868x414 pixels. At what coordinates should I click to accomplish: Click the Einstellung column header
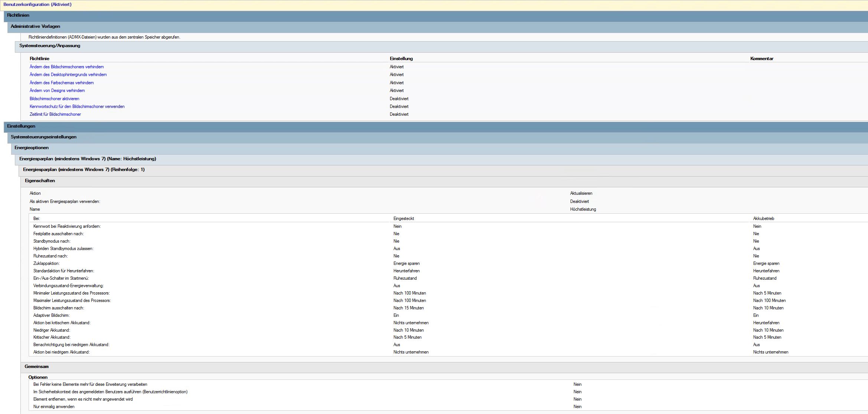click(401, 59)
